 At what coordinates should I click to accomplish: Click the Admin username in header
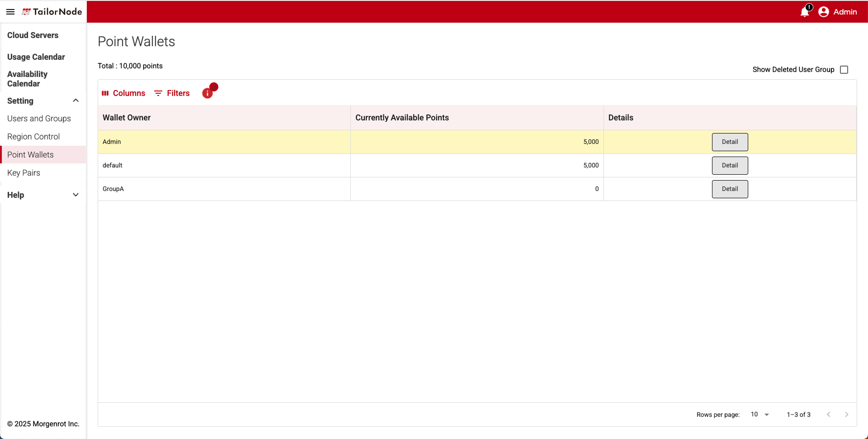(x=845, y=12)
